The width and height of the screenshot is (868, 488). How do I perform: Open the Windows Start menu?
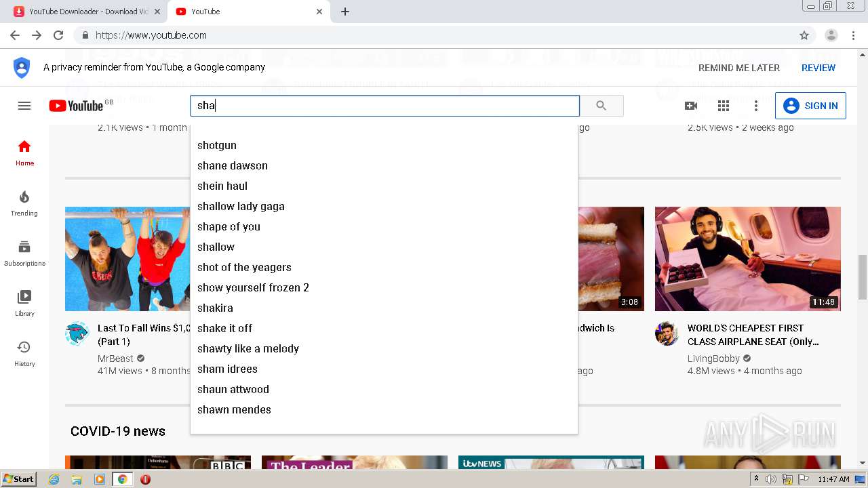[x=18, y=479]
